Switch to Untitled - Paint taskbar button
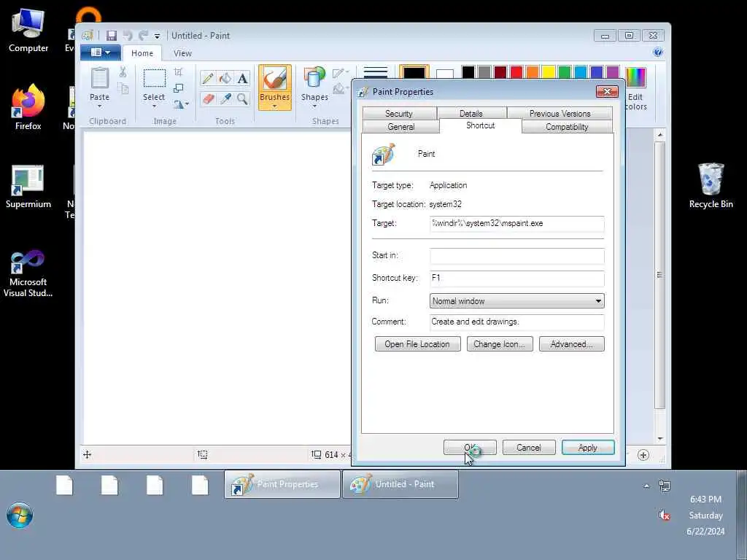 click(400, 484)
